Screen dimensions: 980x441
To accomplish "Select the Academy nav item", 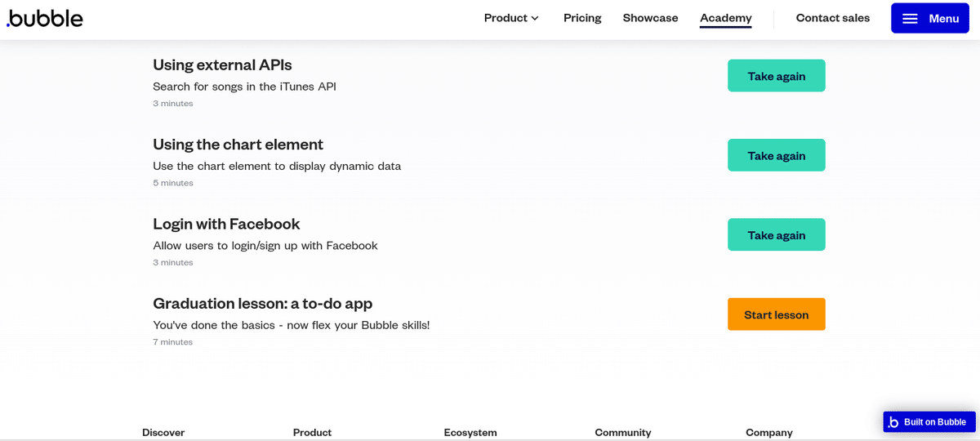I will [725, 18].
